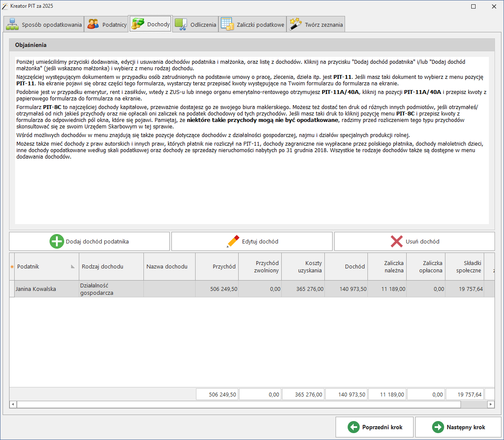Click the Zaliczki podatkowe calendar icon
Viewport: 504px width, 440px height.
[227, 25]
